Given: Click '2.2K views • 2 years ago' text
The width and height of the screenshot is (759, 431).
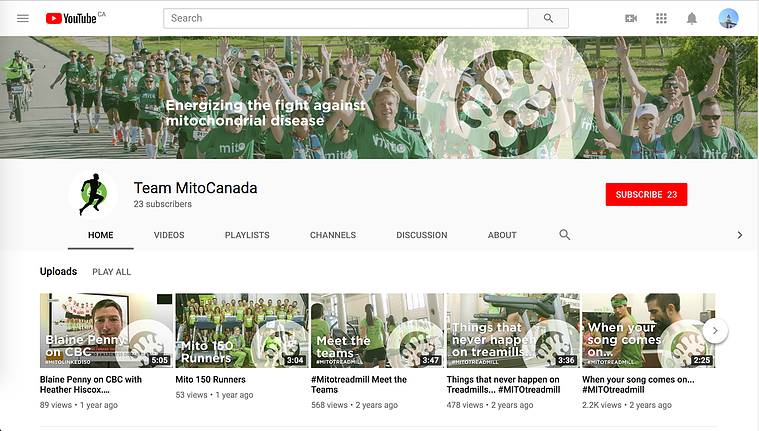Looking at the screenshot, I should click(x=627, y=405).
